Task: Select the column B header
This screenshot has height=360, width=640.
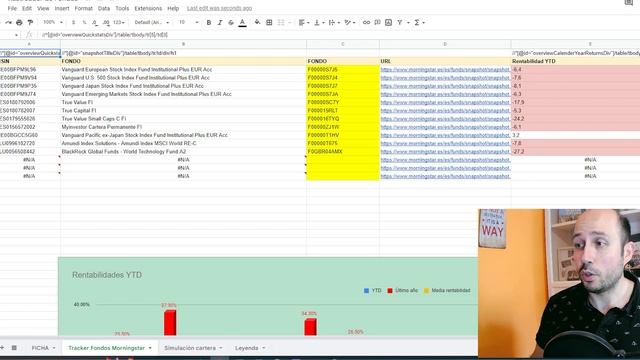Action: coord(183,44)
